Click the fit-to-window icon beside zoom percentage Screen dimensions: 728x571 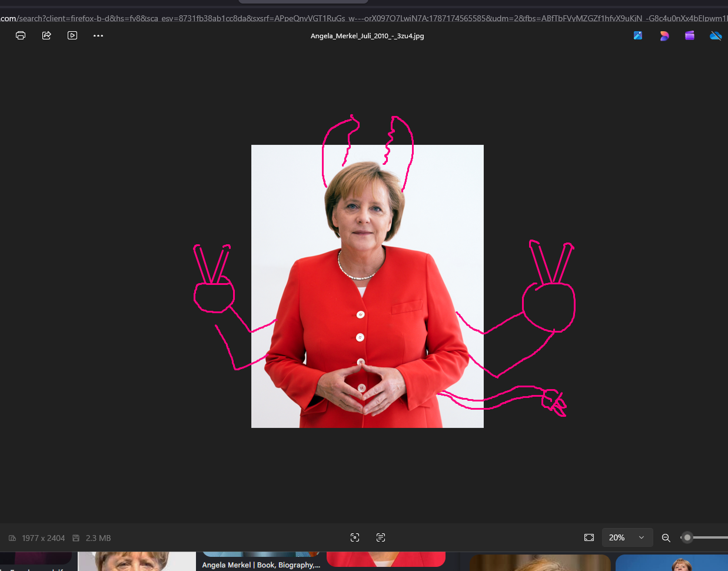tap(589, 537)
